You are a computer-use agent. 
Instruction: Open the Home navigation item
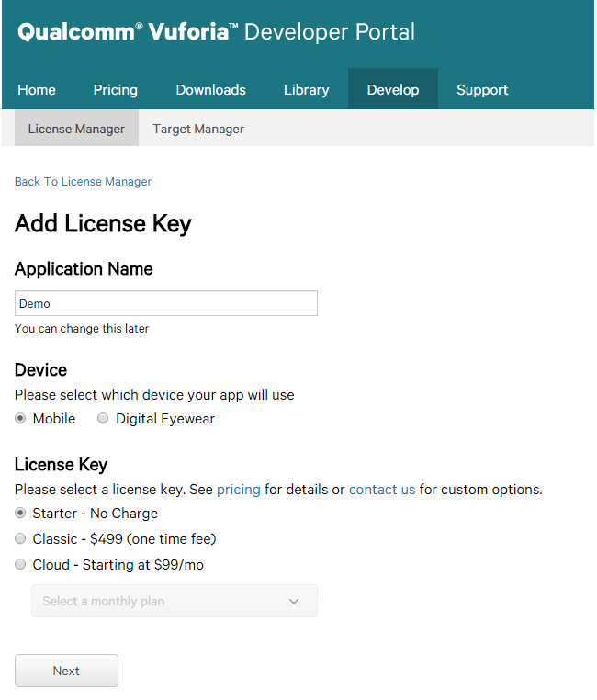coord(37,90)
